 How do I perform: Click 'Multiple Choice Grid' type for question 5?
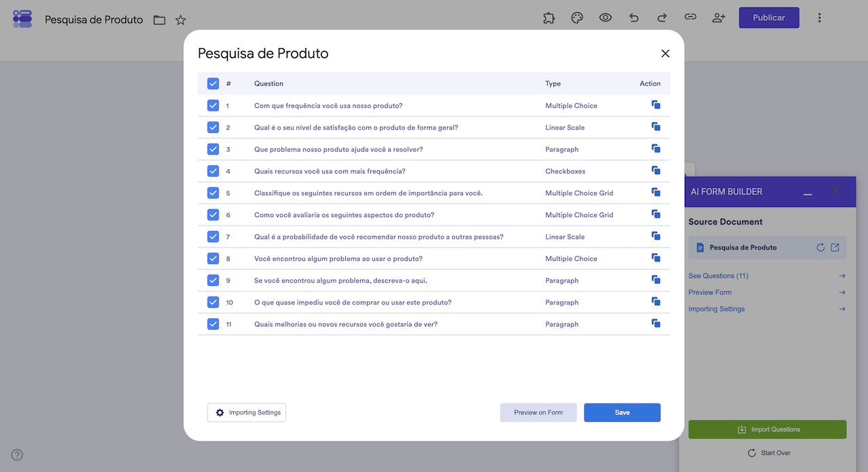coord(579,193)
